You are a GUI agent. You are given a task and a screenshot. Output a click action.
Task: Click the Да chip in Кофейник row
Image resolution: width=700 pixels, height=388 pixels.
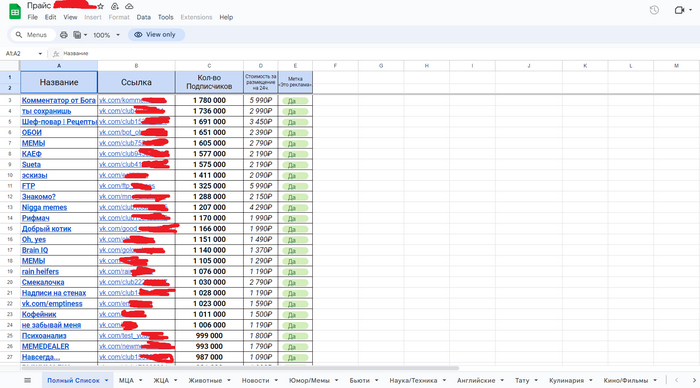(x=295, y=315)
